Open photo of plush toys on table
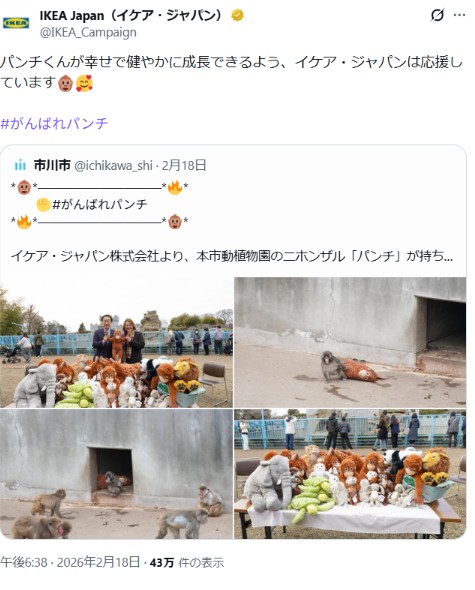Viewport: 475px width, 590px height. point(350,474)
